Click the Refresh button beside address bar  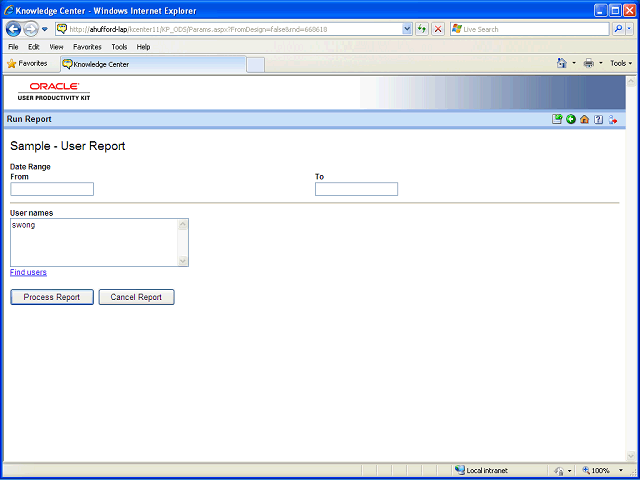point(422,29)
